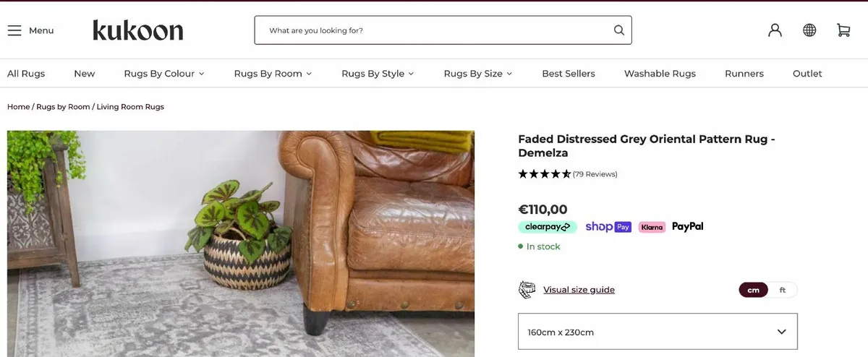Open the user account icon
Image resolution: width=868 pixels, height=357 pixels.
(775, 30)
